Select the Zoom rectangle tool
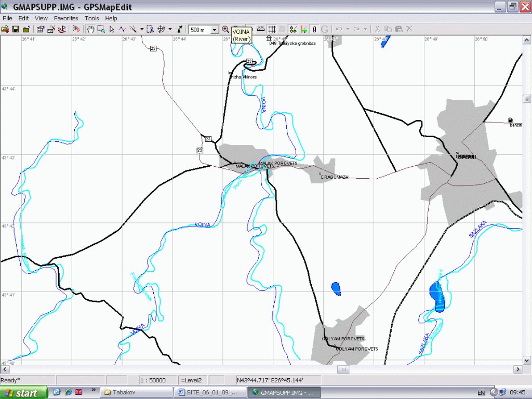 point(101,30)
